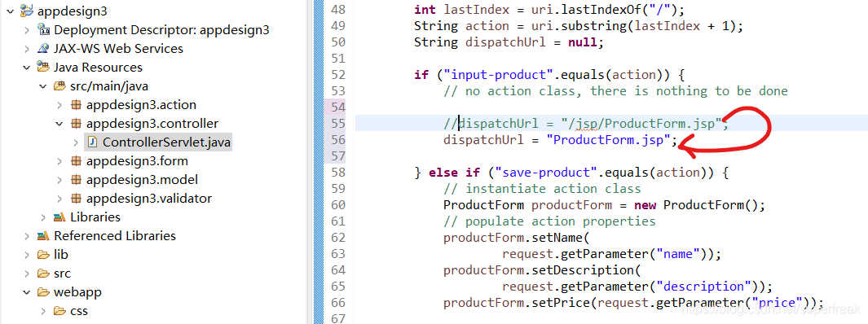The height and width of the screenshot is (324, 868).
Task: Expand the ControllerServlet.java file node
Action: tap(77, 142)
